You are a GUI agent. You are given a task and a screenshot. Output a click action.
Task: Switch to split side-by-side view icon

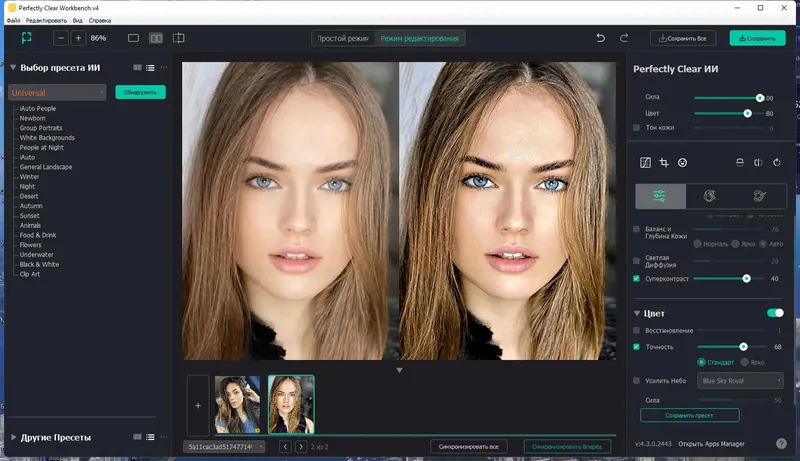[x=156, y=38]
